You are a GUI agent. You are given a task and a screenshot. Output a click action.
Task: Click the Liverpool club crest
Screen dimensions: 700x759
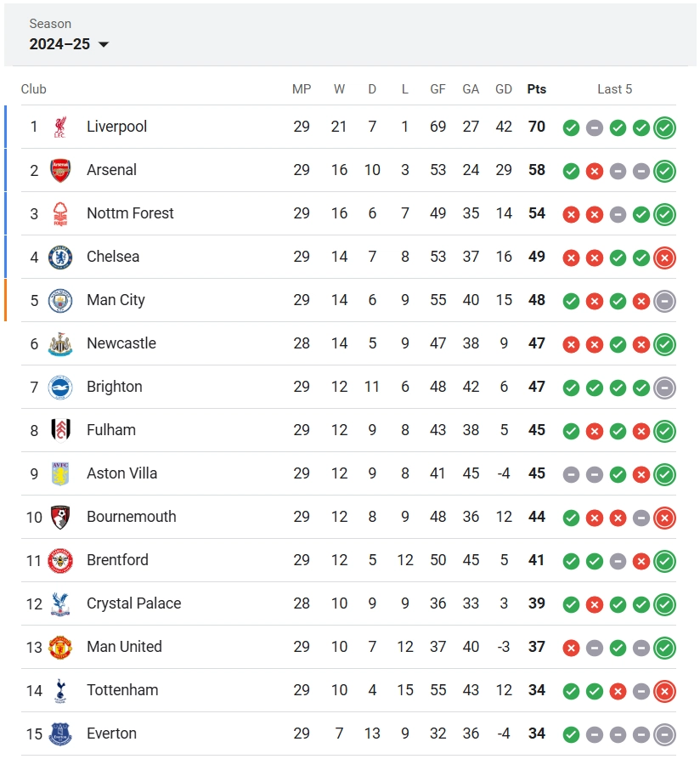pyautogui.click(x=60, y=127)
